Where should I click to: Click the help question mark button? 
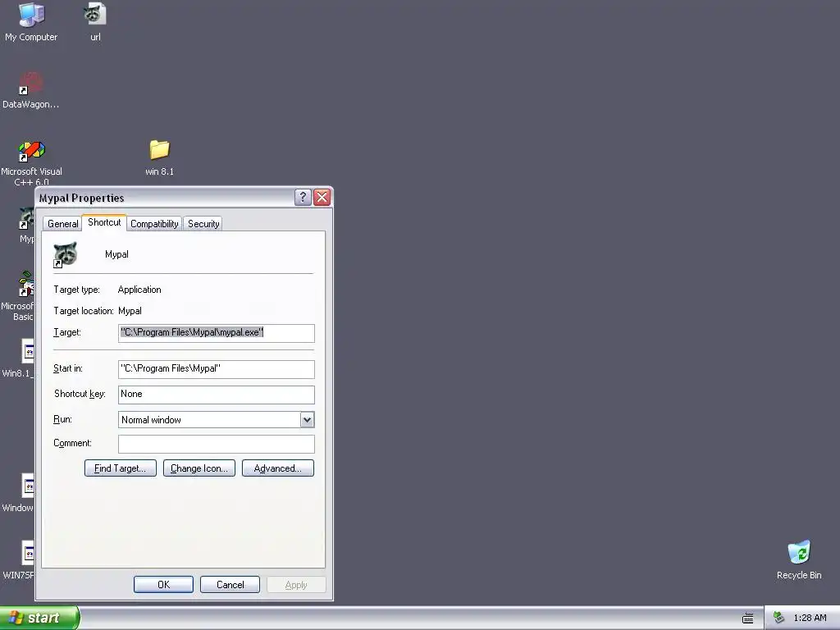pyautogui.click(x=303, y=197)
